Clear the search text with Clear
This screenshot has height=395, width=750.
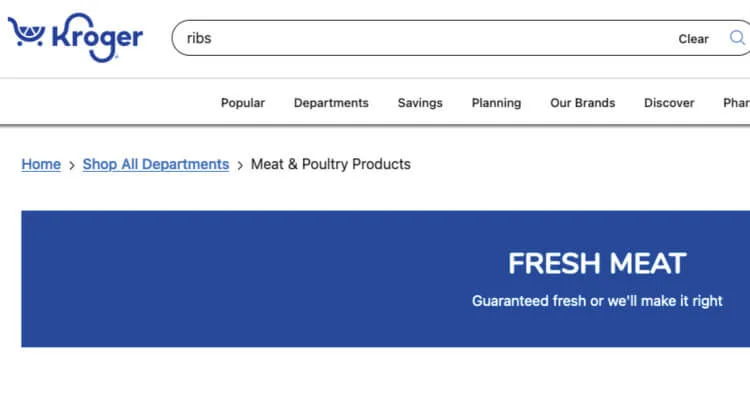pyautogui.click(x=693, y=39)
